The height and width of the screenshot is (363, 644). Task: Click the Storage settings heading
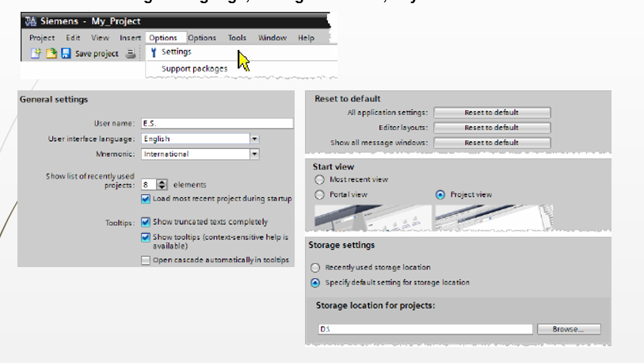(341, 245)
